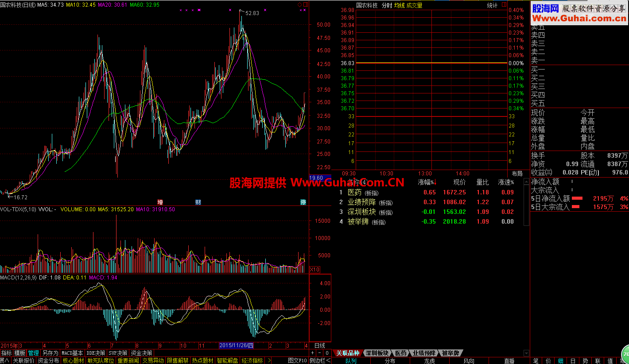Apply the DDE决策 template
The height and width of the screenshot is (364, 629).
point(96,353)
